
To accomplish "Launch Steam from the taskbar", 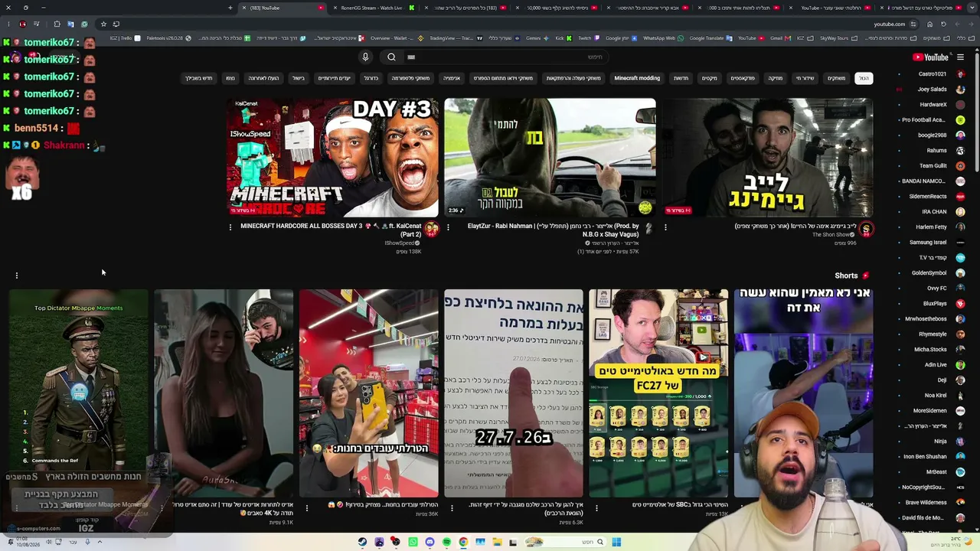I will tap(362, 542).
